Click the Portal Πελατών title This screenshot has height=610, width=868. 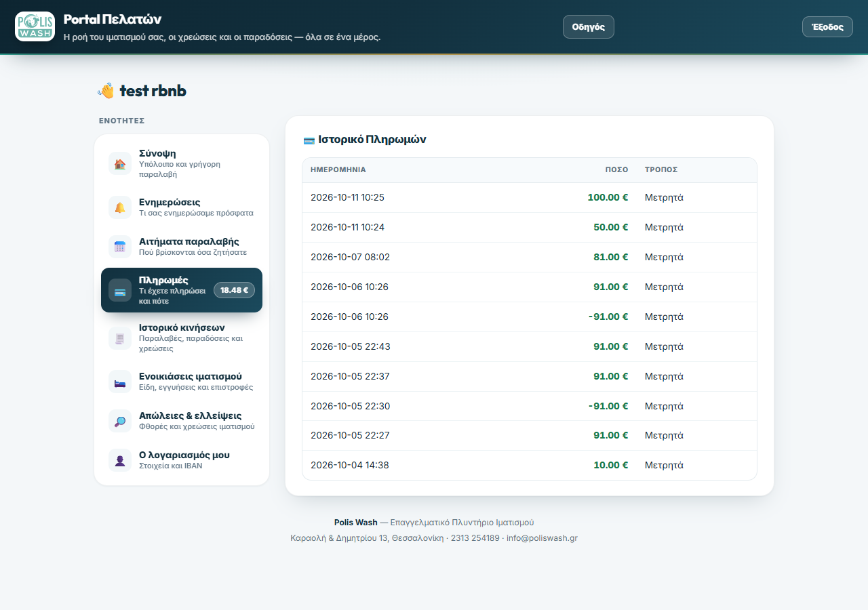[113, 19]
